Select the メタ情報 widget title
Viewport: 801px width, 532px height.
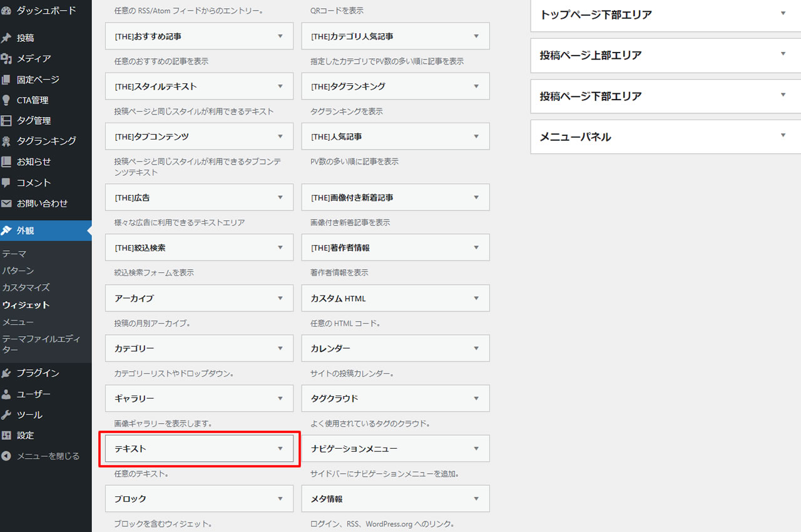[327, 499]
